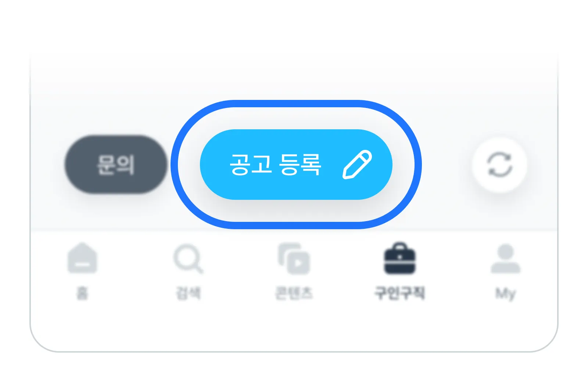Open search via the magnifier icon
This screenshot has height=382, width=588.
pyautogui.click(x=188, y=259)
